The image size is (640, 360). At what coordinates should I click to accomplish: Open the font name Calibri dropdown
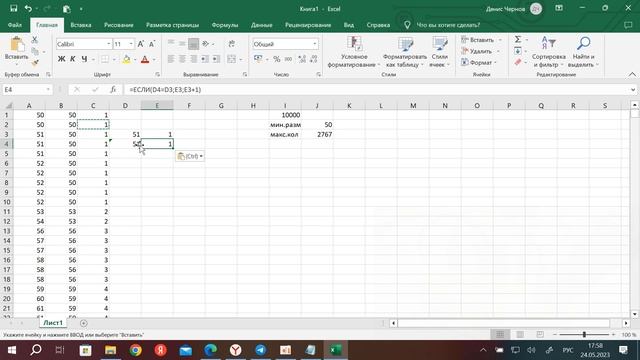click(x=109, y=44)
